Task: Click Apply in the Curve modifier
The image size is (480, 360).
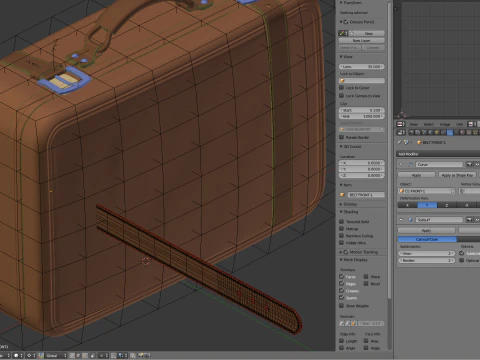Action: [417, 175]
